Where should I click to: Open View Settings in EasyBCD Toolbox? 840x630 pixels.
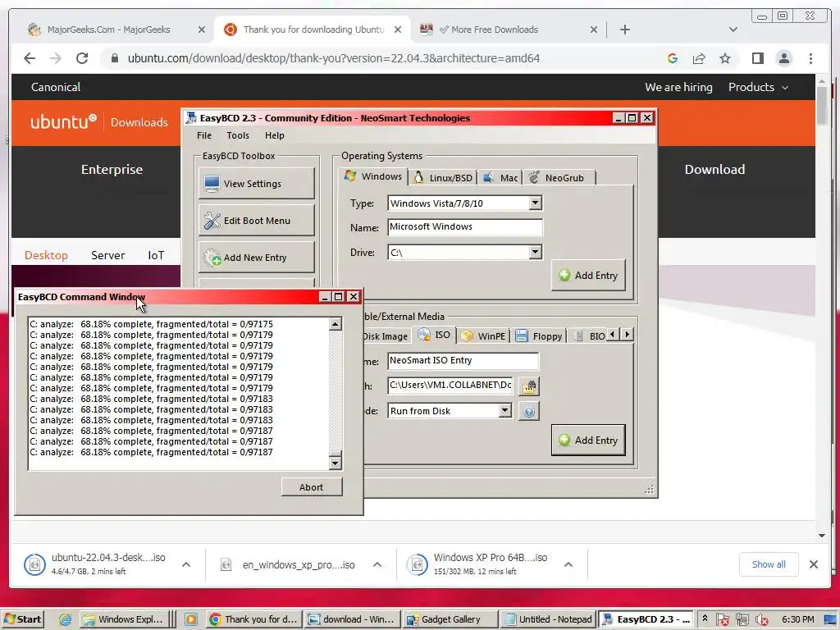(256, 184)
